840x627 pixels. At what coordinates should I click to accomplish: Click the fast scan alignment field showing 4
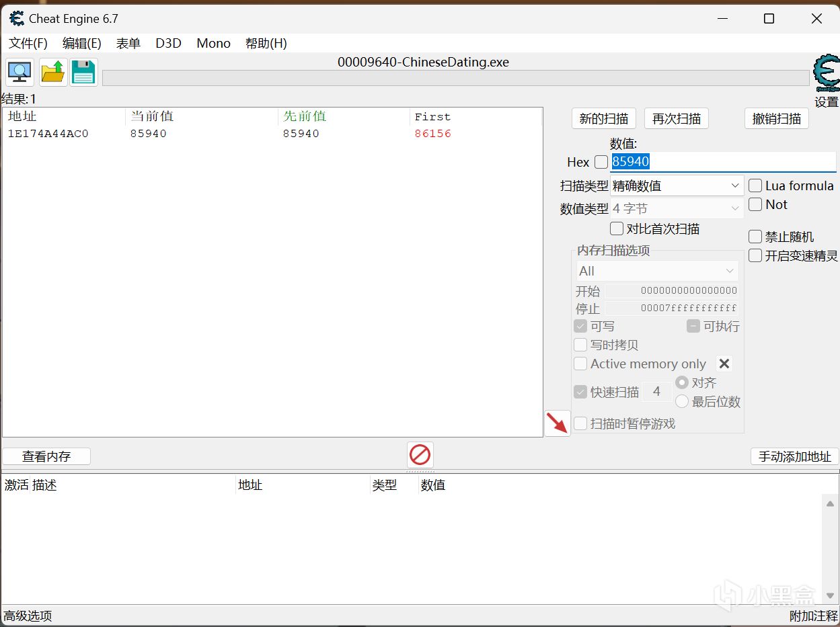[x=656, y=392]
